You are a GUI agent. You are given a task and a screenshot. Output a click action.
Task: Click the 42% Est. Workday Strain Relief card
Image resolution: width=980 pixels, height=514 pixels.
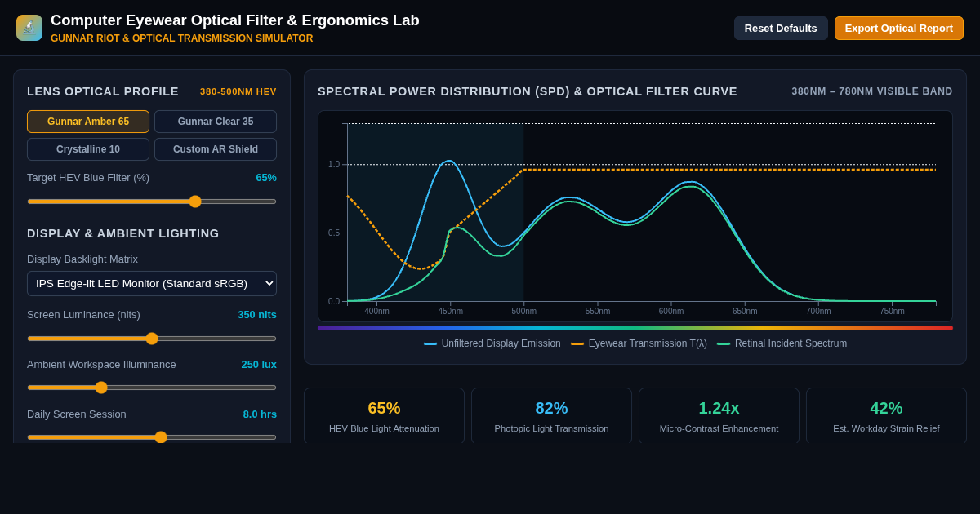tap(886, 415)
